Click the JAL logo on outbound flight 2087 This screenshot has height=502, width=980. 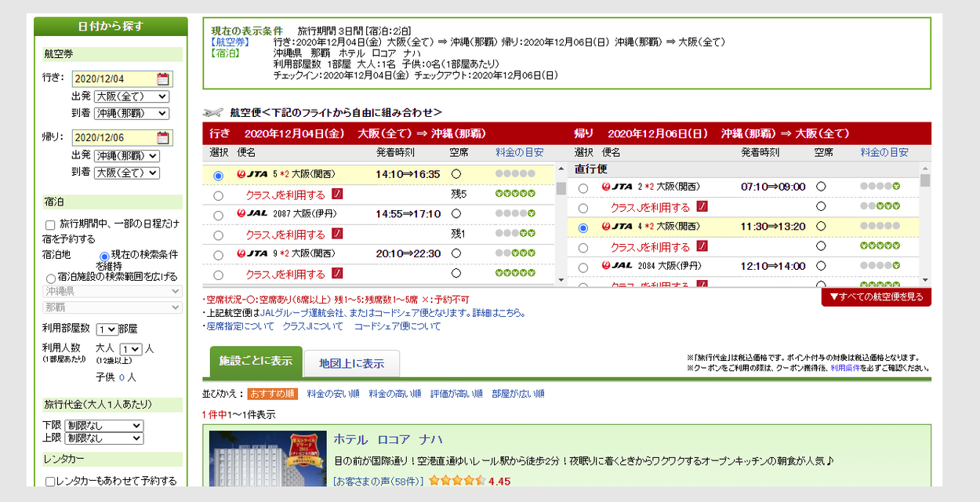[252, 213]
